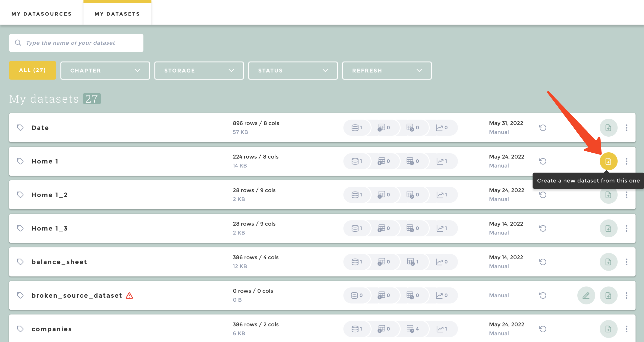Open the three-dot menu for Home 1_2
This screenshot has width=644, height=342.
(x=626, y=195)
